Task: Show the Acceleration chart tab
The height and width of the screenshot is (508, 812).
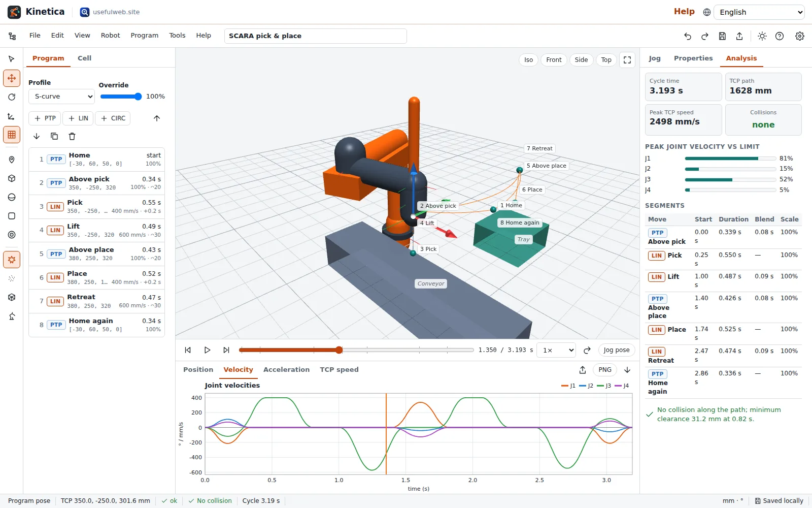Action: pyautogui.click(x=286, y=370)
